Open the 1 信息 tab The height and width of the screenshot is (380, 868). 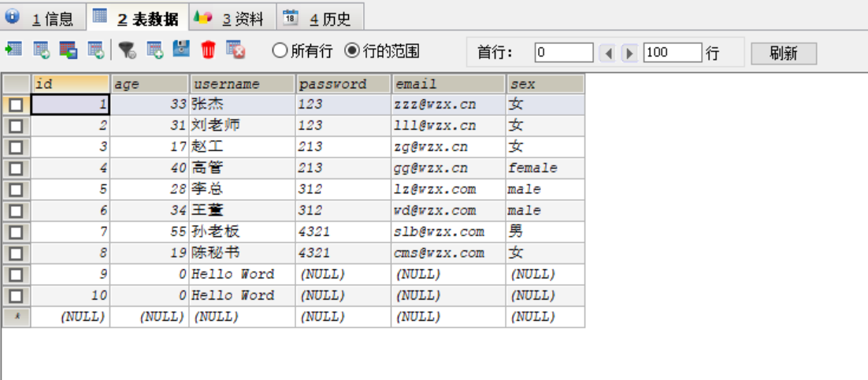(43, 17)
